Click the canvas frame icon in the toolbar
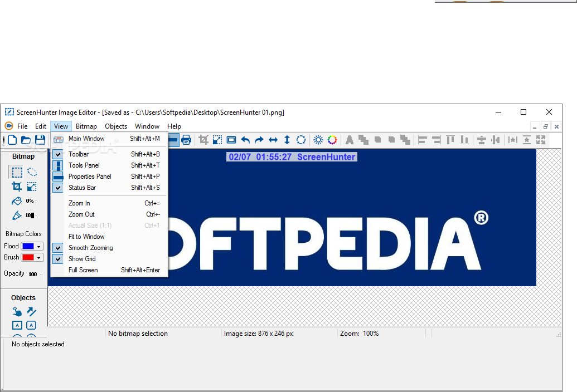 (x=231, y=140)
